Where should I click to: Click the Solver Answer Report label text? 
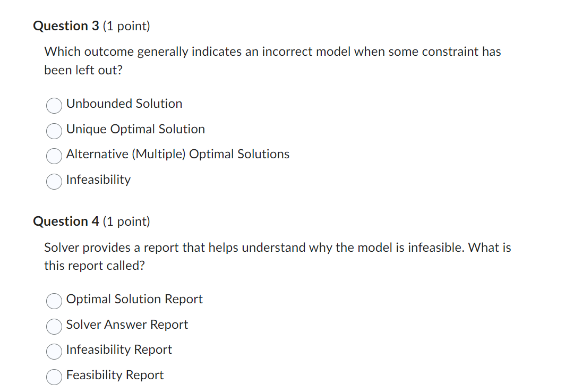127,325
